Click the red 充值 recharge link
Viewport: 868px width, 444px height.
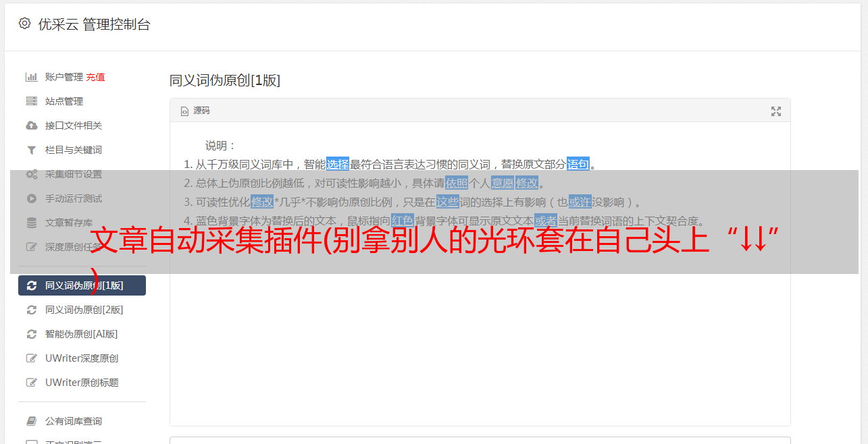pyautogui.click(x=95, y=77)
